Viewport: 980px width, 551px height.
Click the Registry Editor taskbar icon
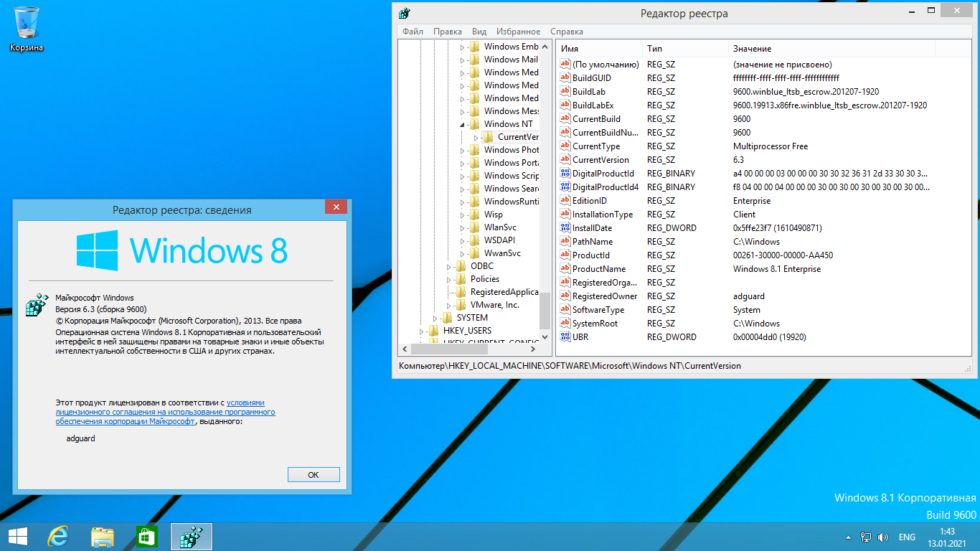pos(192,537)
